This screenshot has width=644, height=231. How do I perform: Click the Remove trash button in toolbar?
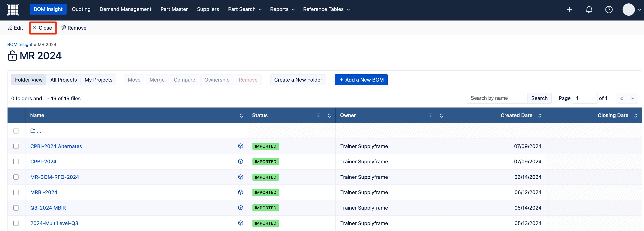coord(74,28)
